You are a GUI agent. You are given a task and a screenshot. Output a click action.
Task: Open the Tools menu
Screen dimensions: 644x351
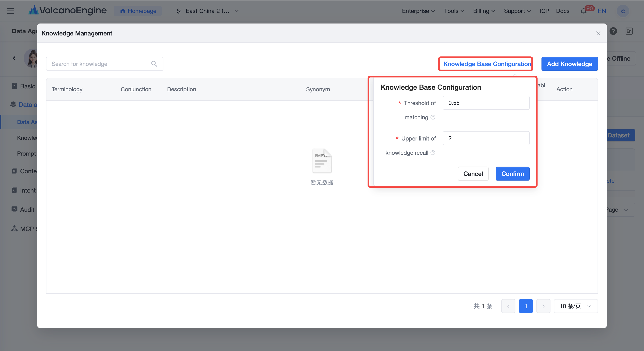[454, 11]
